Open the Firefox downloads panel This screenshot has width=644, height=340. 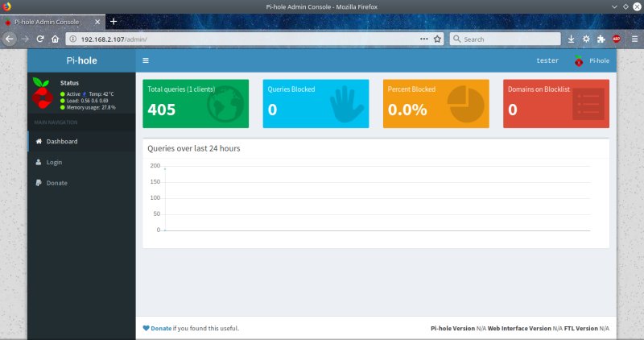click(x=572, y=39)
